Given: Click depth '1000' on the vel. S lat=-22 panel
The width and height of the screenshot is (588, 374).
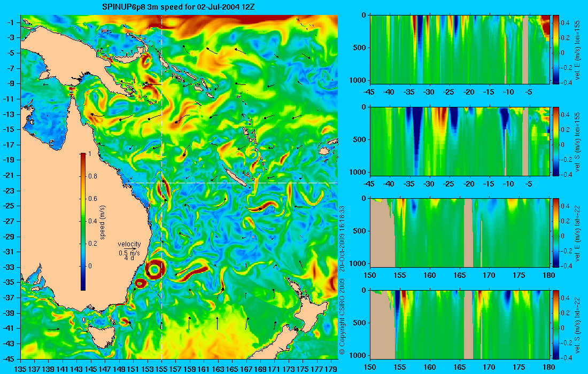Looking at the screenshot, I should tap(359, 355).
